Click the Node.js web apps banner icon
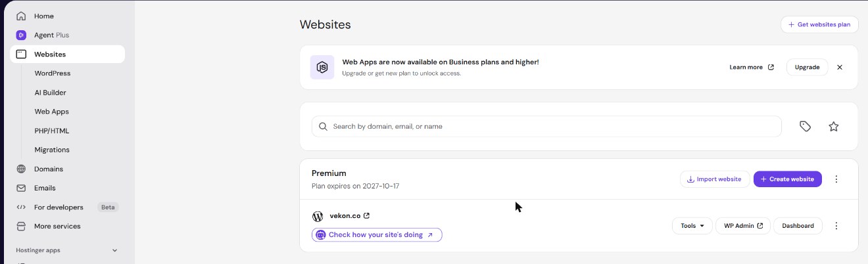 tap(322, 67)
